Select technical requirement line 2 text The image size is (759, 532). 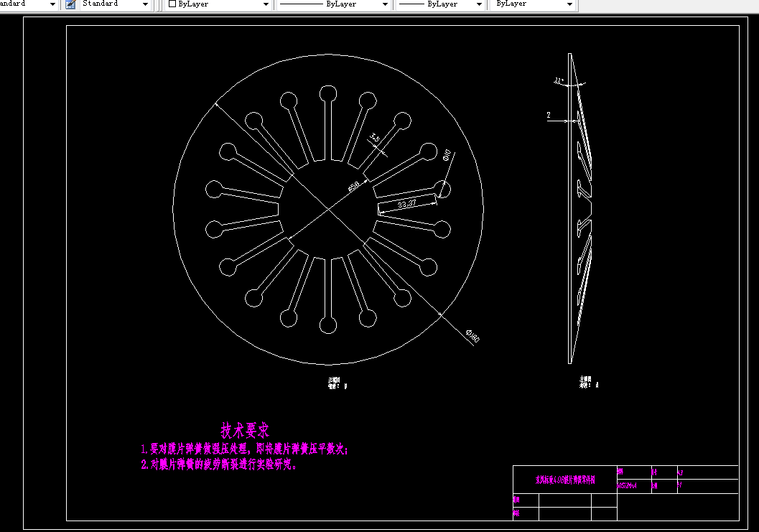tap(219, 465)
